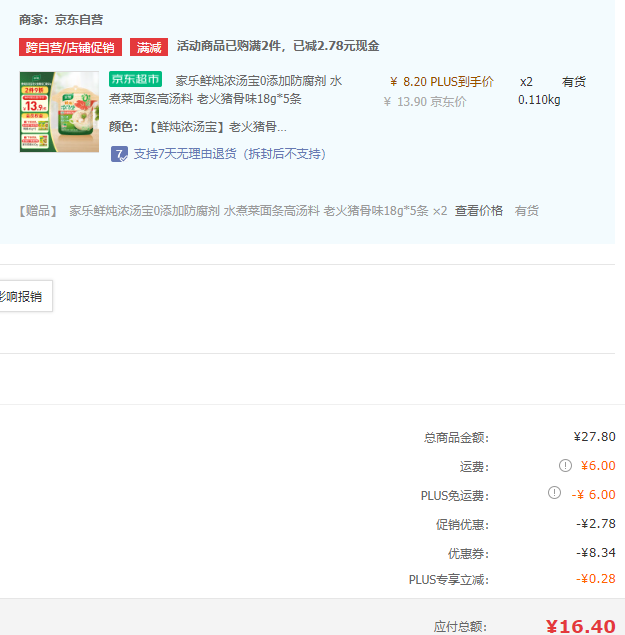Click the 优惠券 -¥8.34 value
This screenshot has width=625, height=635.
(596, 552)
